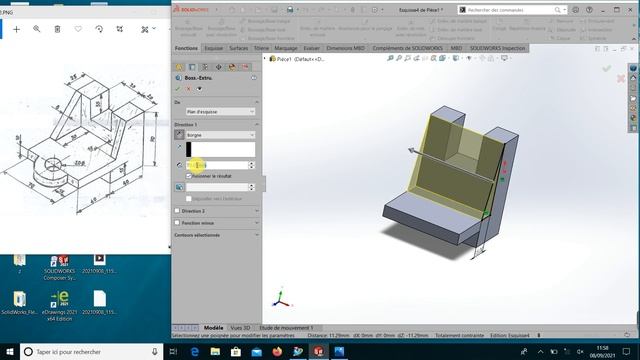The height and width of the screenshot is (360, 640).
Task: Open the Borgne end condition dropdown
Action: pos(220,135)
